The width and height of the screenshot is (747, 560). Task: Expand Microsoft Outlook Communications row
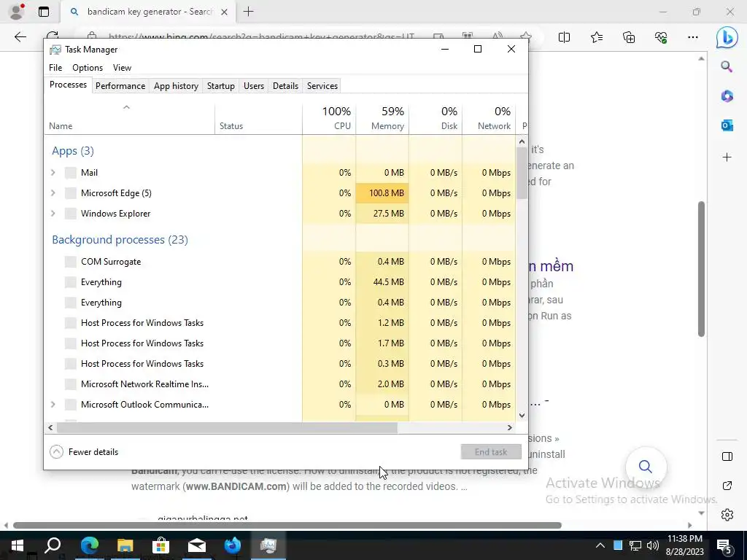[53, 404]
